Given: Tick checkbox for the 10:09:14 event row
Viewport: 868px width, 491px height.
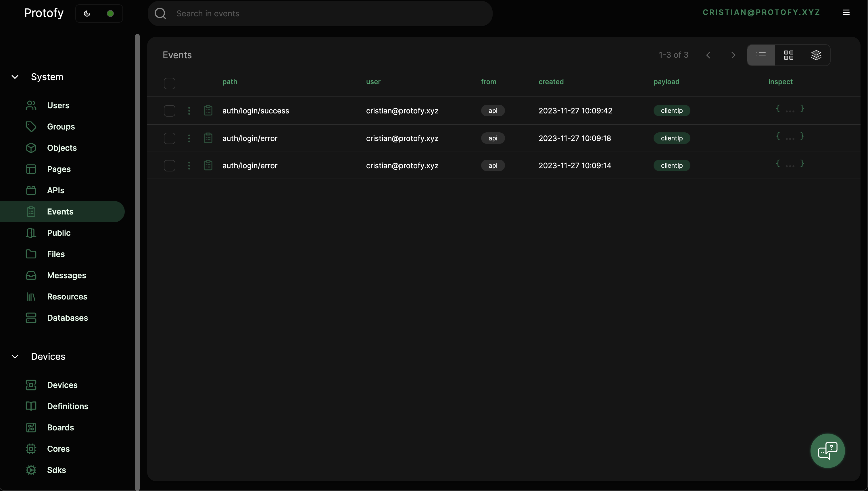Looking at the screenshot, I should 169,166.
